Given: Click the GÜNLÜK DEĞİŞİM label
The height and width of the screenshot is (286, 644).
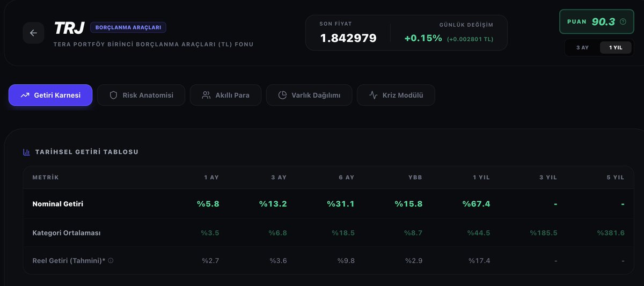Looking at the screenshot, I should click(x=466, y=25).
